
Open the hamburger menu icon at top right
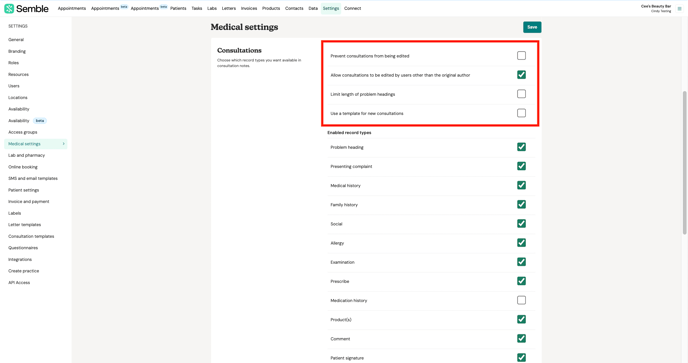click(680, 9)
